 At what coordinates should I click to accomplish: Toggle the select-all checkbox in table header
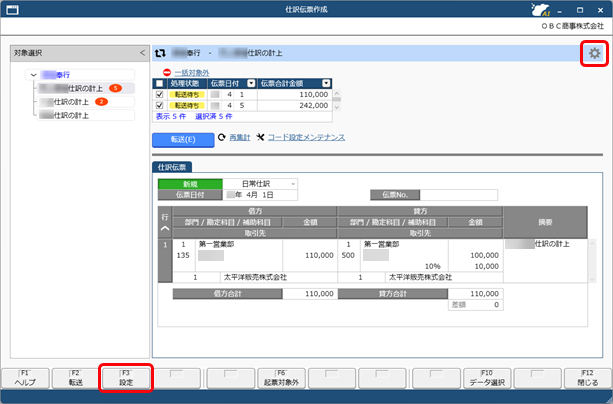(160, 83)
